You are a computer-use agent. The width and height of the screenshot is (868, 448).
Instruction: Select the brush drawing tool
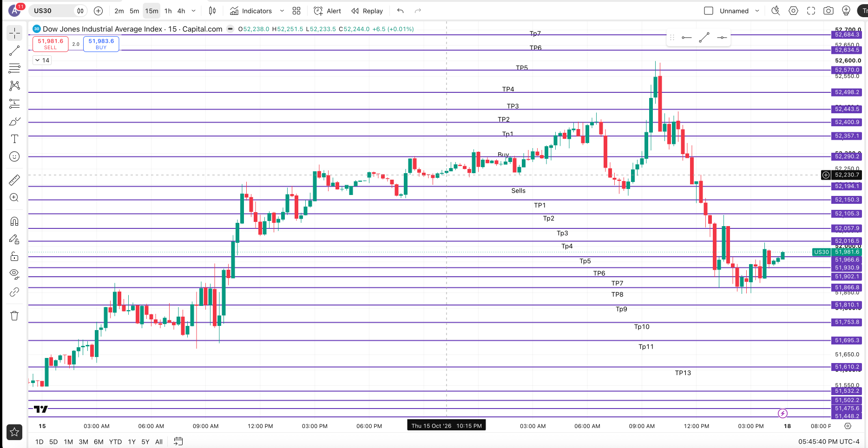point(14,121)
